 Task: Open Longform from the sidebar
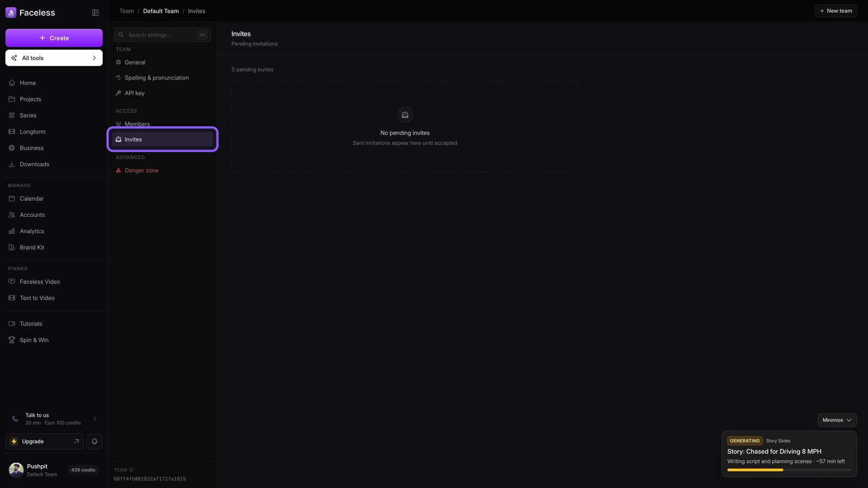tap(54, 132)
